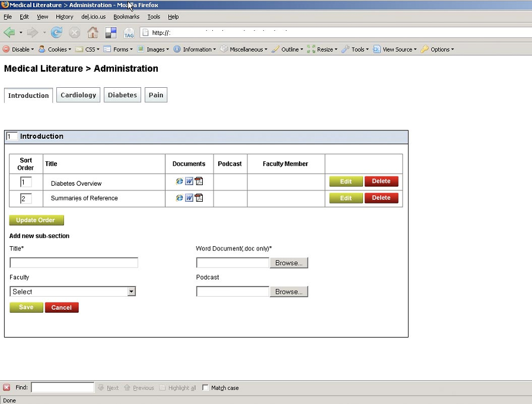Open the Cookies toolbar dropdown
This screenshot has height=404, width=532.
(55, 49)
